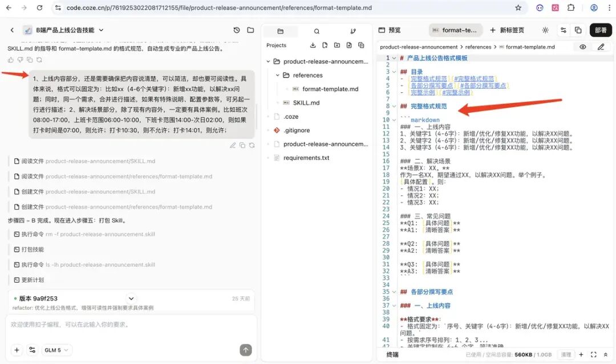
Task: Expand the 版本 9a9f253 version card
Action: 131,298
